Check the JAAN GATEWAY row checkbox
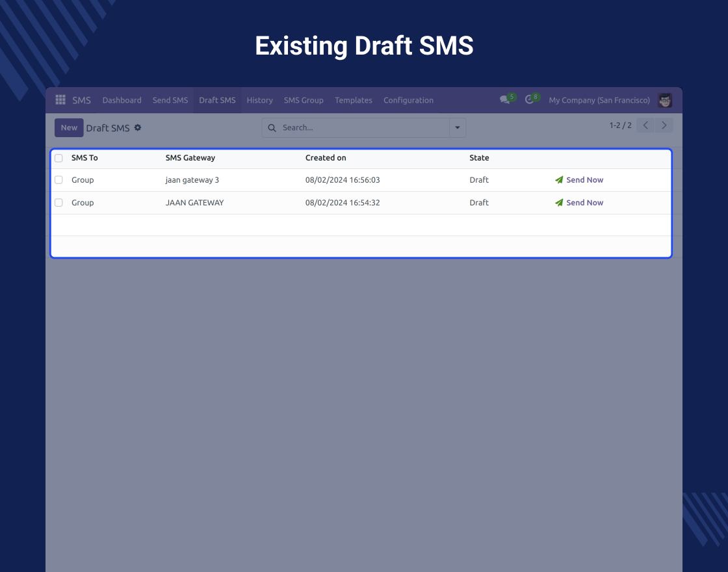The width and height of the screenshot is (728, 572). 58,203
